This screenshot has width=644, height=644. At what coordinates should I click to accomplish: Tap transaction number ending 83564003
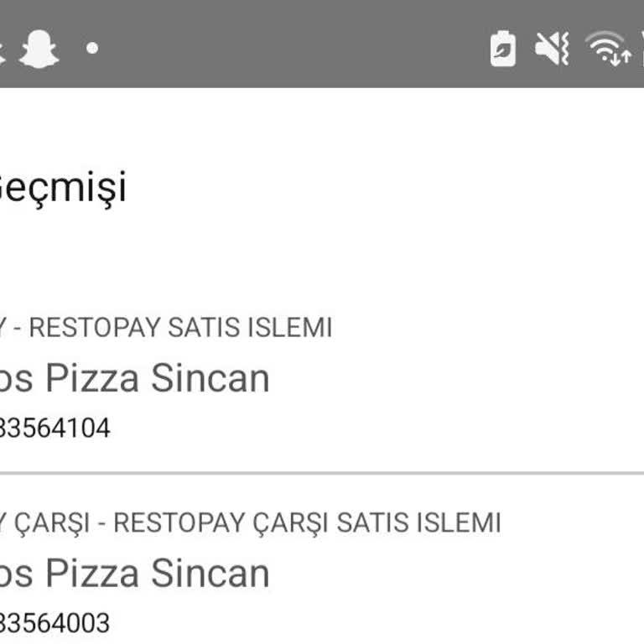click(x=54, y=624)
